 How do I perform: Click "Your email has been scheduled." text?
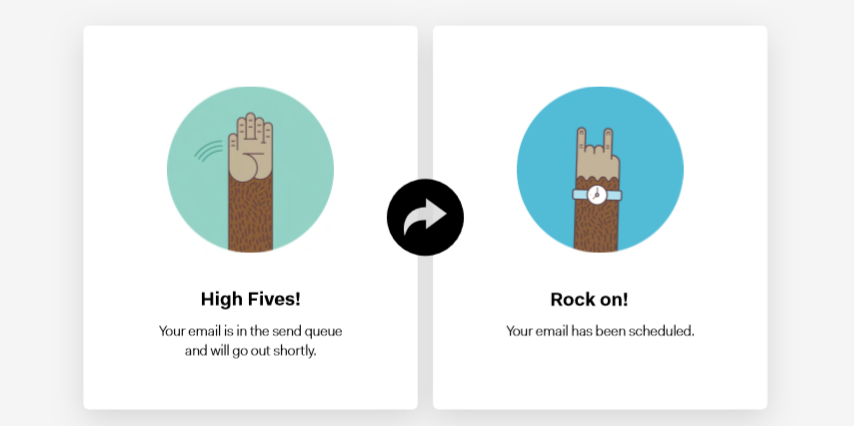pyautogui.click(x=600, y=331)
